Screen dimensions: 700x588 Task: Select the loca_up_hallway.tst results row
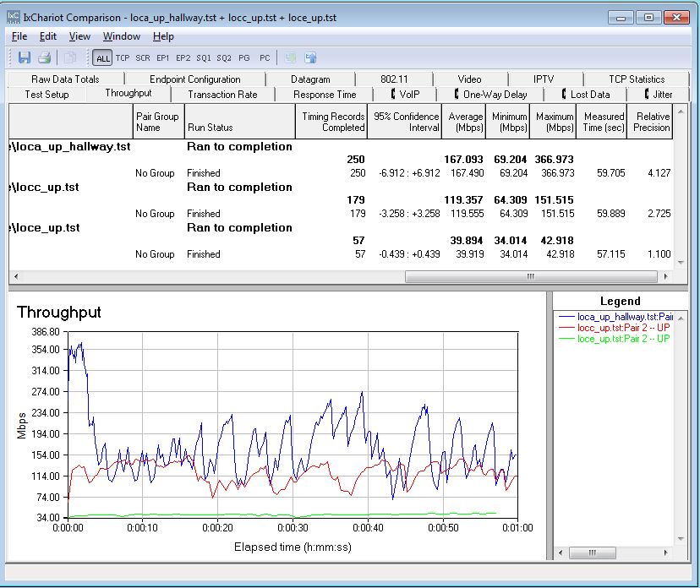(341, 146)
